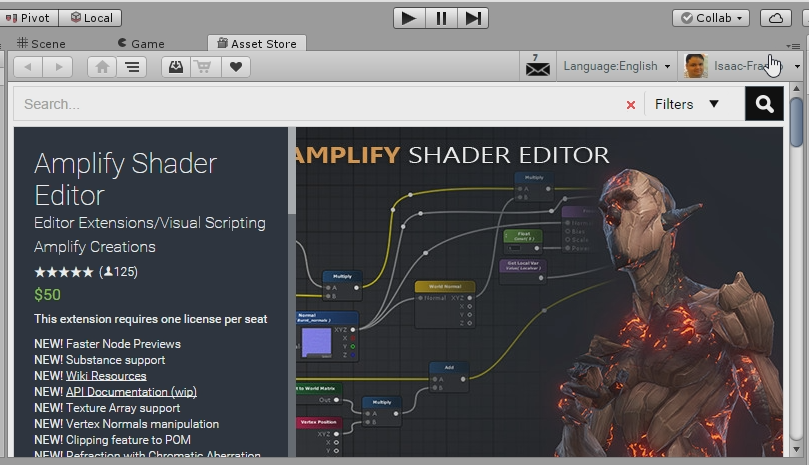Click "NEW! Substance support" text
This screenshot has height=465, width=809.
(x=100, y=360)
